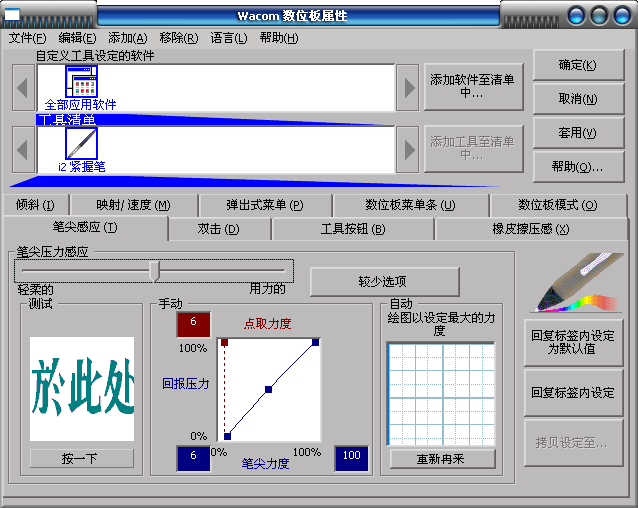Click the 回复标签内设定 button

573,392
